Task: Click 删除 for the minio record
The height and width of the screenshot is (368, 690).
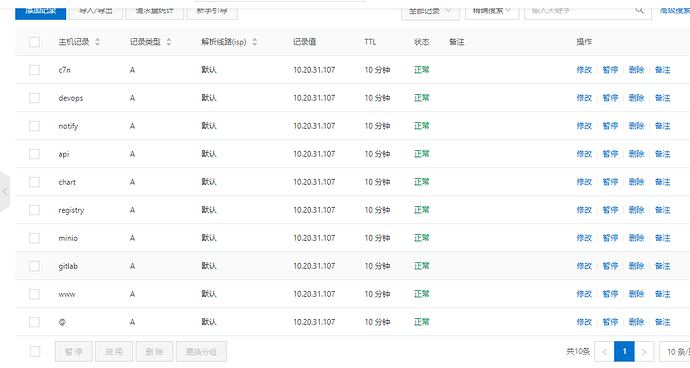Action: tap(636, 238)
